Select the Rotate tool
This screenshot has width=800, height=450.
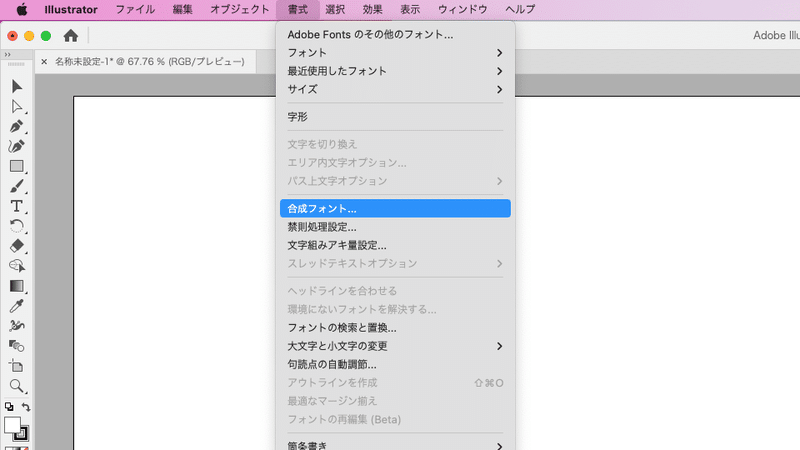tap(16, 226)
